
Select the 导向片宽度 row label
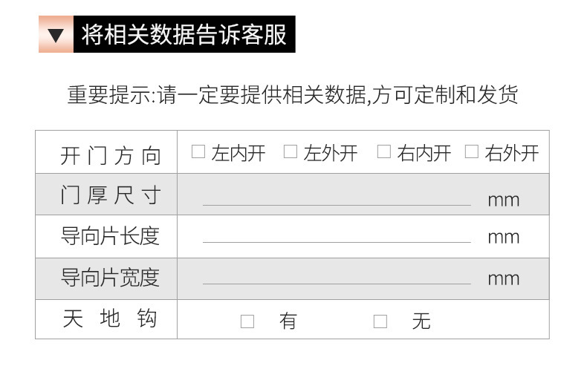tap(110, 278)
